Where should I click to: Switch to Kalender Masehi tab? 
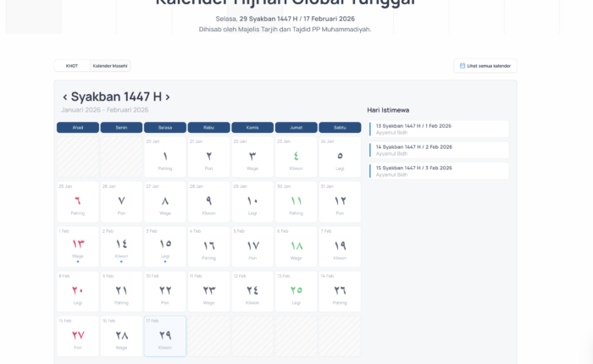click(x=110, y=66)
